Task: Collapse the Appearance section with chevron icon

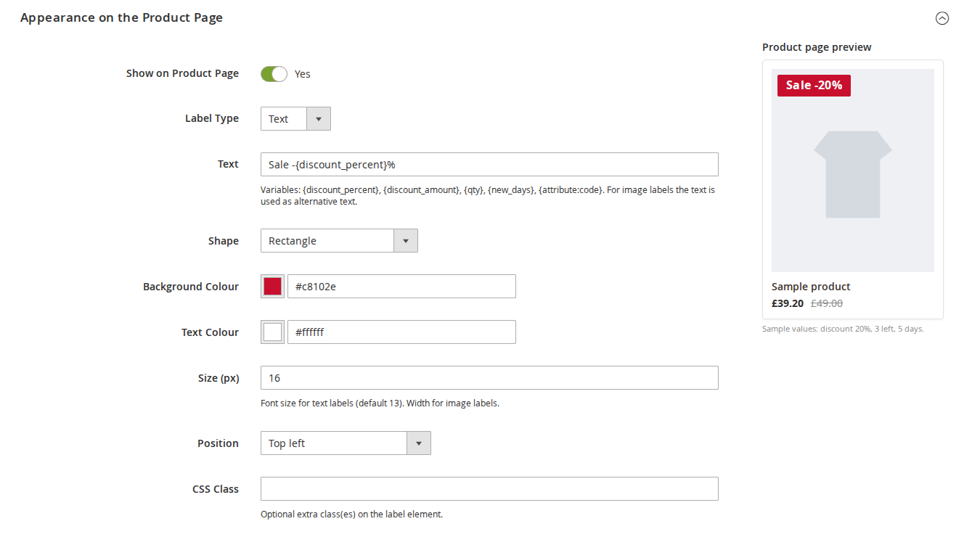Action: click(942, 19)
